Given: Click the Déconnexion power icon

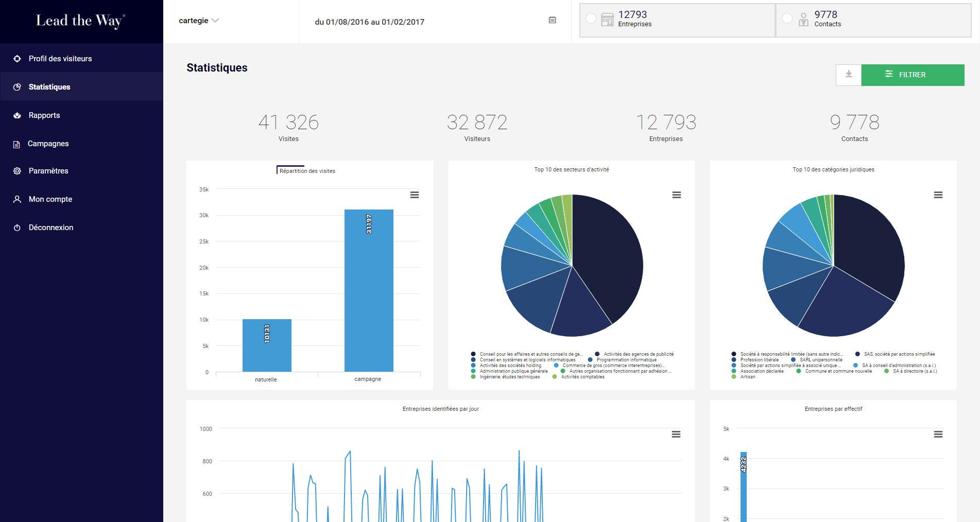Looking at the screenshot, I should (x=17, y=228).
